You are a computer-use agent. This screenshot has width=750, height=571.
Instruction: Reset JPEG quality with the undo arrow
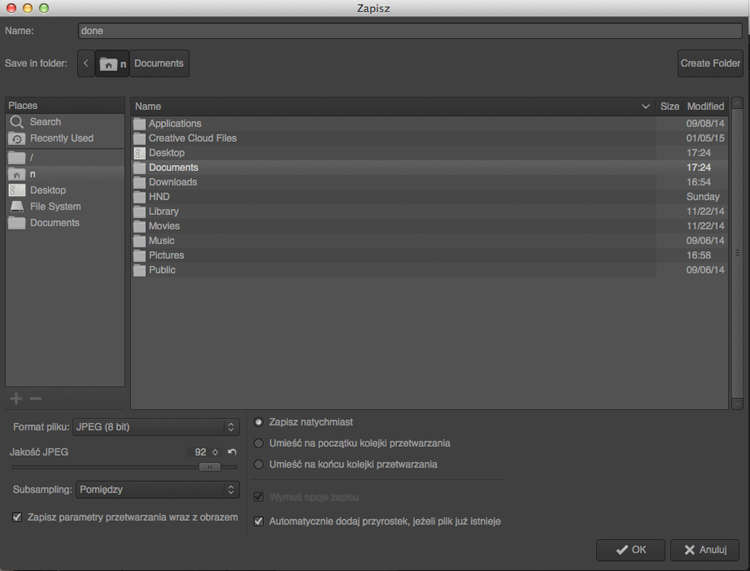pos(232,452)
